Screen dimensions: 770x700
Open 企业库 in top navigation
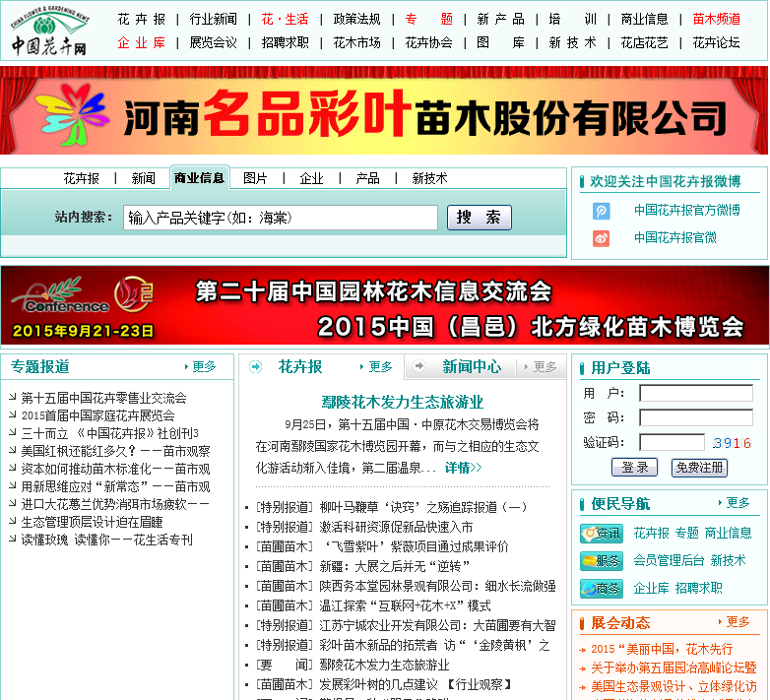(x=142, y=42)
